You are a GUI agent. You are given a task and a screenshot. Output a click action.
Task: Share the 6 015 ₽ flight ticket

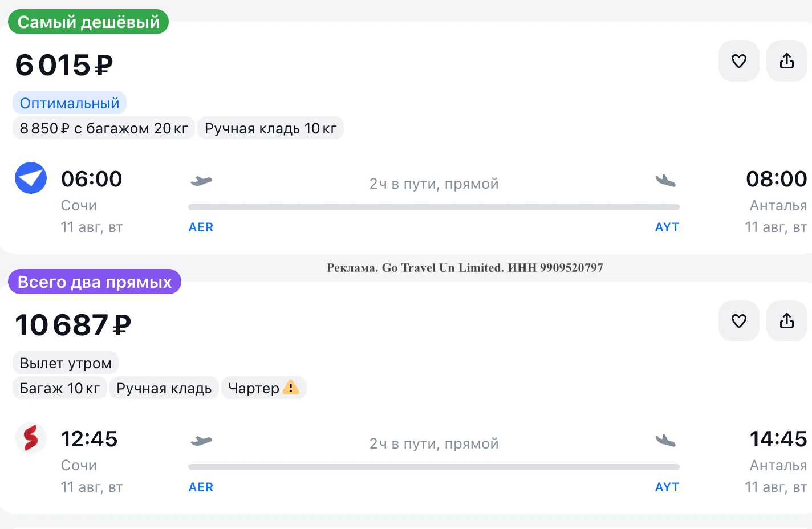point(787,61)
